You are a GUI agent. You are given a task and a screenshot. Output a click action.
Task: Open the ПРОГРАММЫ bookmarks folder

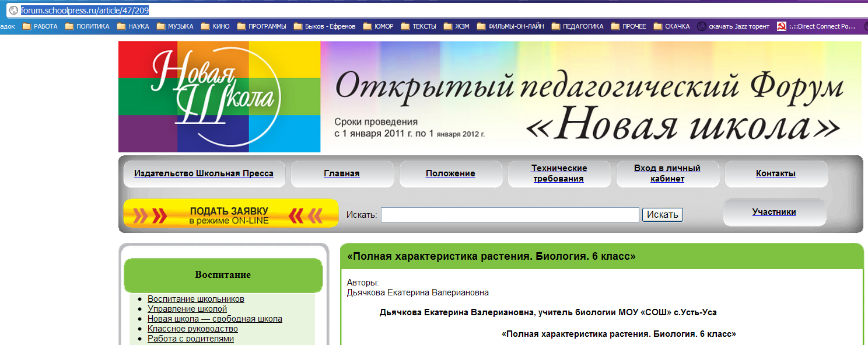(x=261, y=26)
